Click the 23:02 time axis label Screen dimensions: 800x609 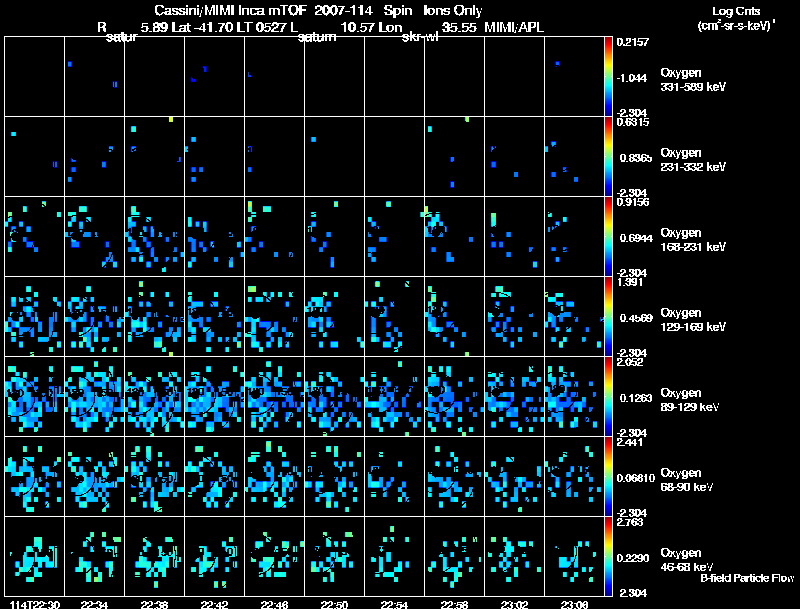click(514, 604)
